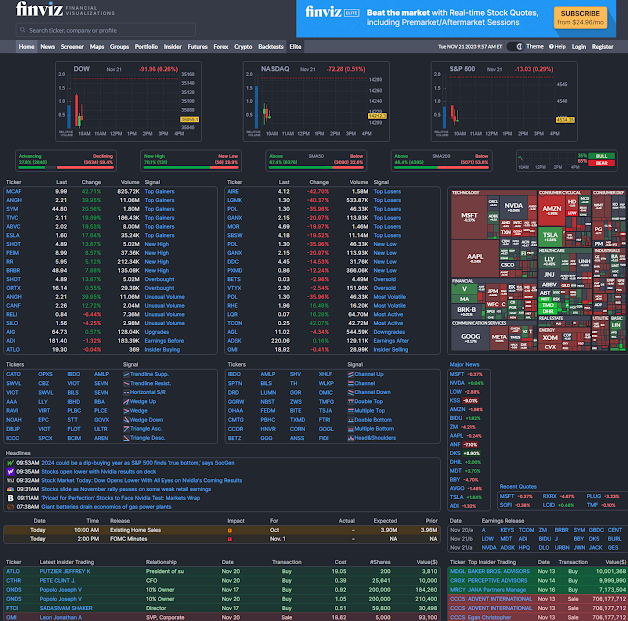The height and width of the screenshot is (621, 628).
Task: Click the BULL sentiment indicator
Action: click(602, 156)
